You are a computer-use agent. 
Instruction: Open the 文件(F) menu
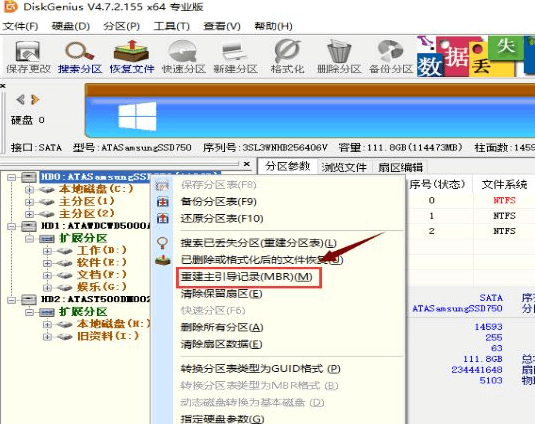tap(20, 26)
